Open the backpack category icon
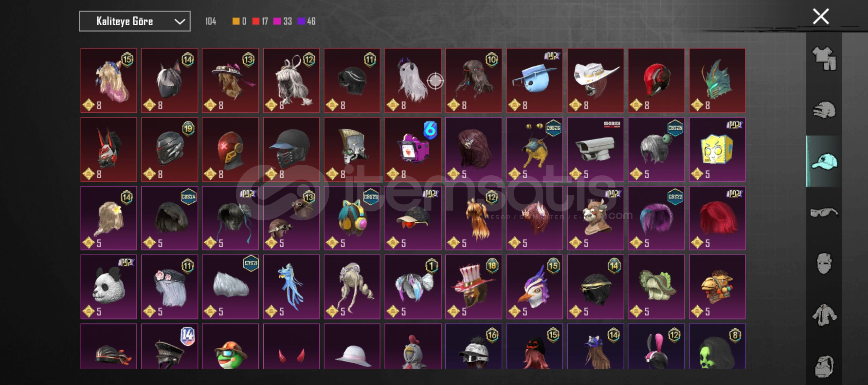 [x=824, y=366]
